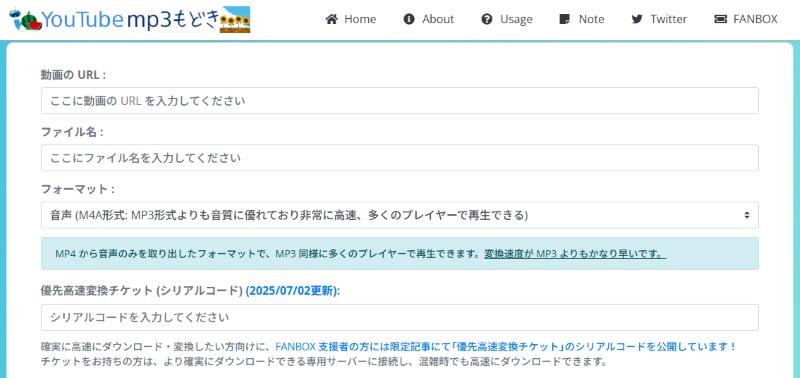Click the フォーマット label
The image size is (800, 378).
[x=78, y=189]
